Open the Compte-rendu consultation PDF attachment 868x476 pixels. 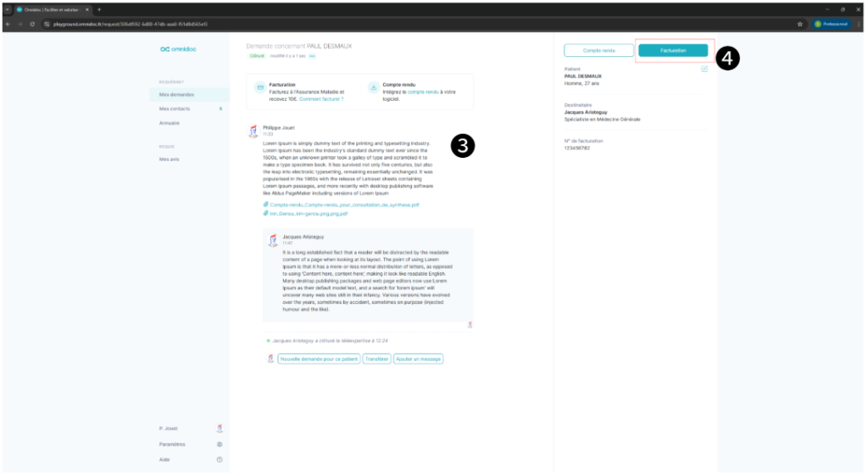[344, 204]
